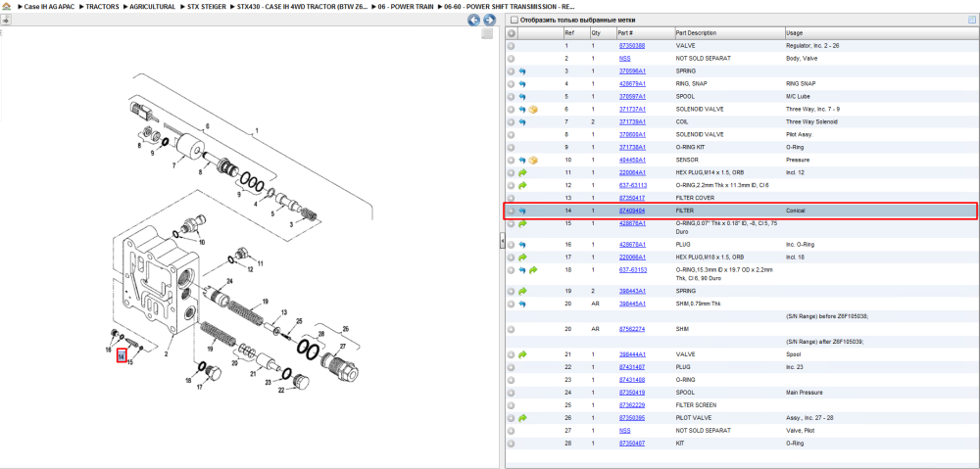Select callout 10 in the diagram

click(x=201, y=242)
